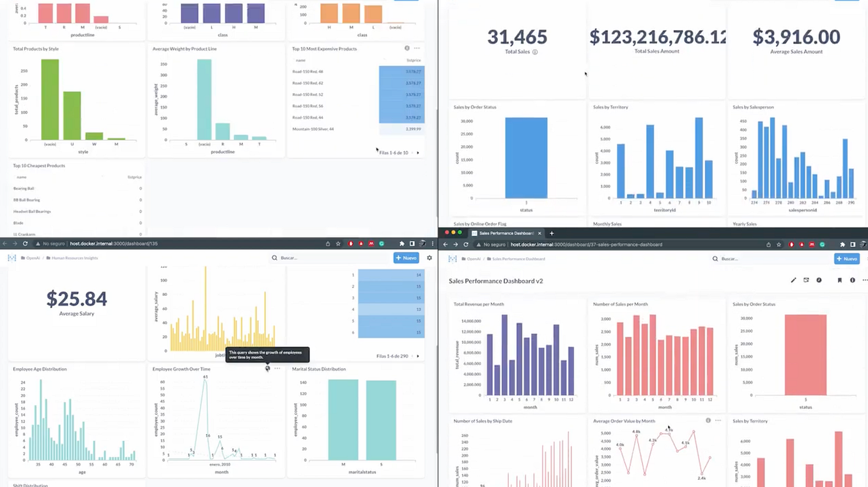Viewport: 868px width, 487px height.
Task: Click the edit pencil icon on Sales Performance Dashboard v2
Action: click(x=793, y=280)
